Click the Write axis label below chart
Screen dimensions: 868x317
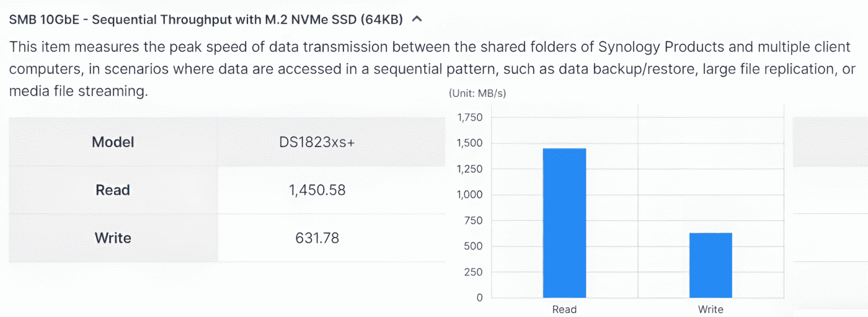click(x=711, y=309)
